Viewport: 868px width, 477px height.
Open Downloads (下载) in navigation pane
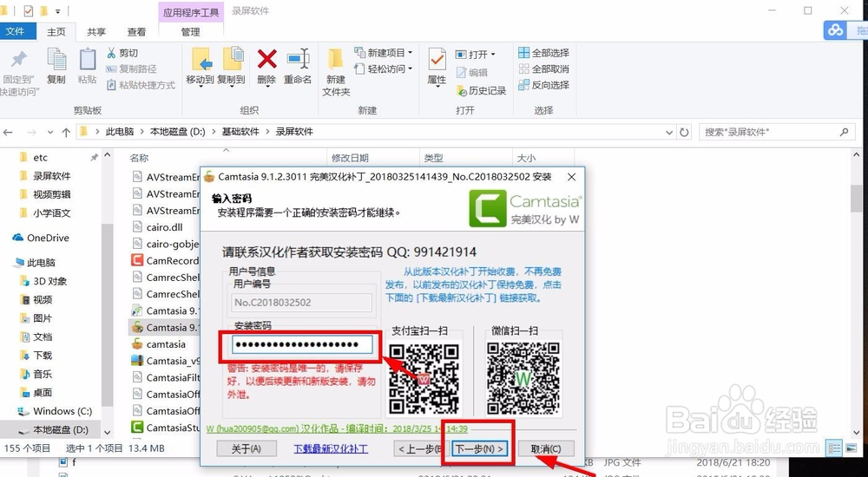click(x=43, y=356)
